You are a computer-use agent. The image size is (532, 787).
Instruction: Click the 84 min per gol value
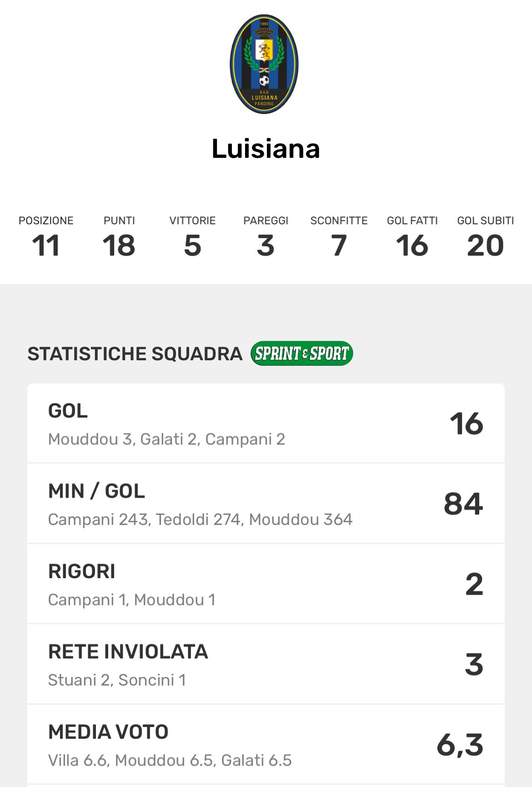click(463, 504)
